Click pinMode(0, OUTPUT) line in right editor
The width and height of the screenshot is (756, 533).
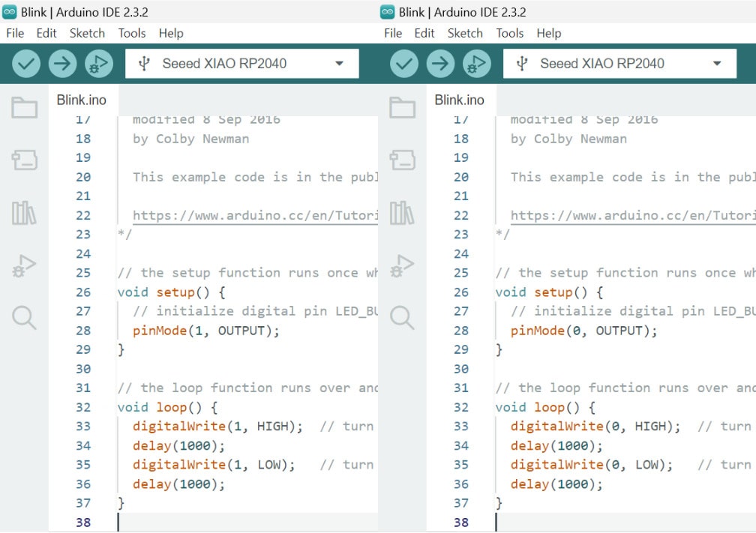(583, 331)
